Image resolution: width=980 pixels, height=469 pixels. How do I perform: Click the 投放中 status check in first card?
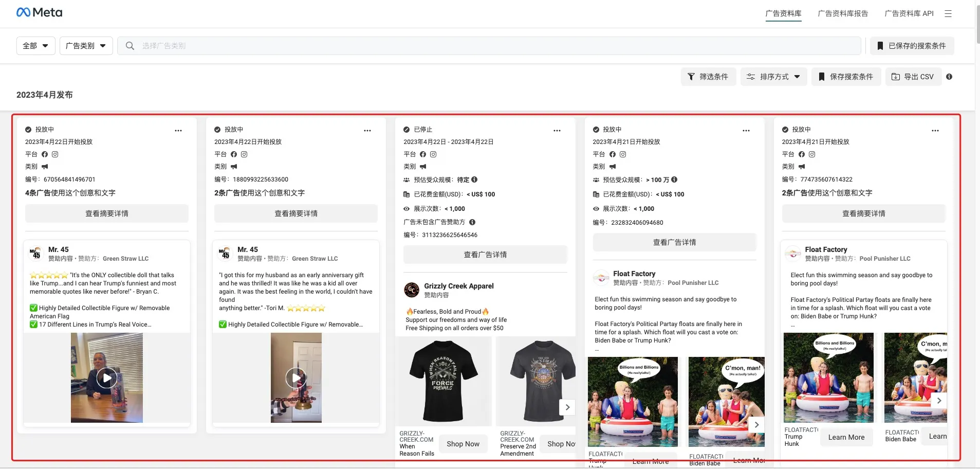tap(28, 130)
